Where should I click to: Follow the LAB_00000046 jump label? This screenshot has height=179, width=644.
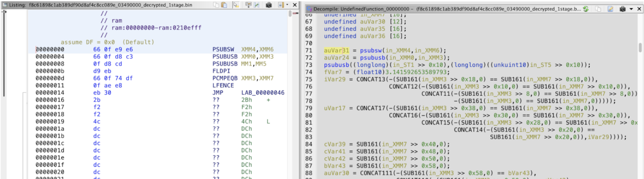[263, 93]
